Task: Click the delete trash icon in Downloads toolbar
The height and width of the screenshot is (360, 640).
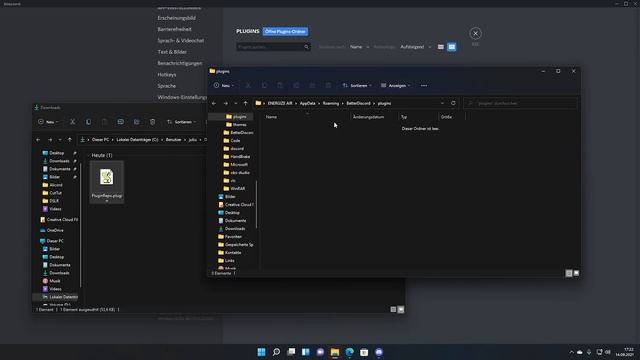Action: [152, 122]
